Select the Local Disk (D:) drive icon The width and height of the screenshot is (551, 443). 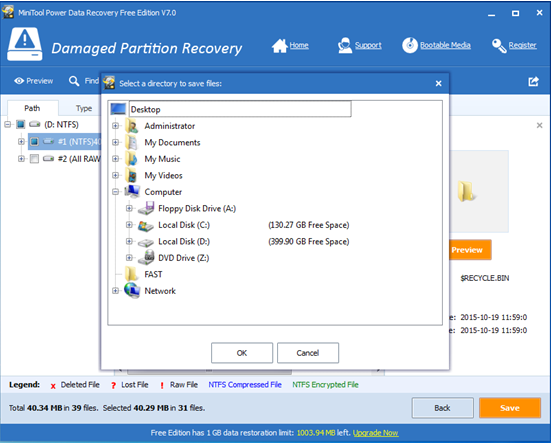click(146, 242)
